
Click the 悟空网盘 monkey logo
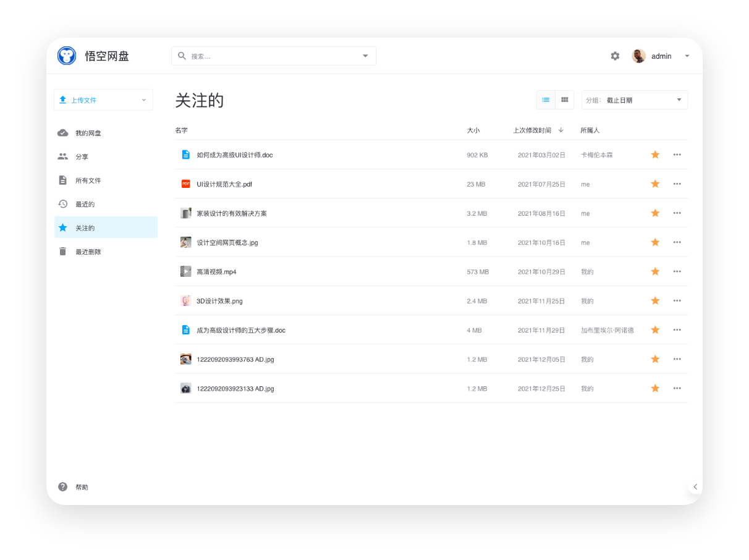(67, 56)
